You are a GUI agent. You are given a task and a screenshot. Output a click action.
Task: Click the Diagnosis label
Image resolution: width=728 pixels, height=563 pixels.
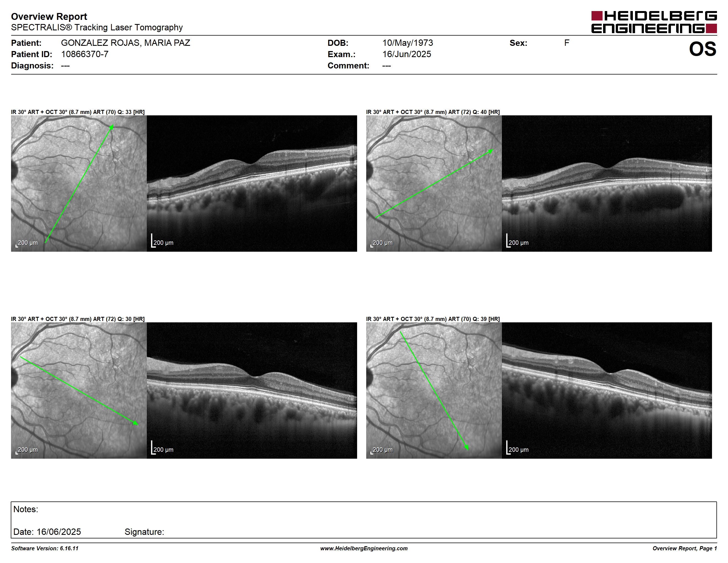(x=32, y=66)
